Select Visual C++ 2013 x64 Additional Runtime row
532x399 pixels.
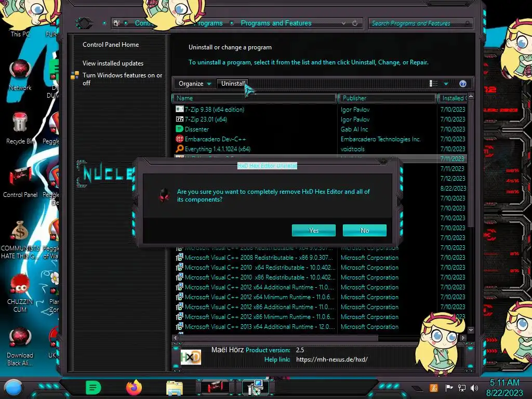coord(321,326)
